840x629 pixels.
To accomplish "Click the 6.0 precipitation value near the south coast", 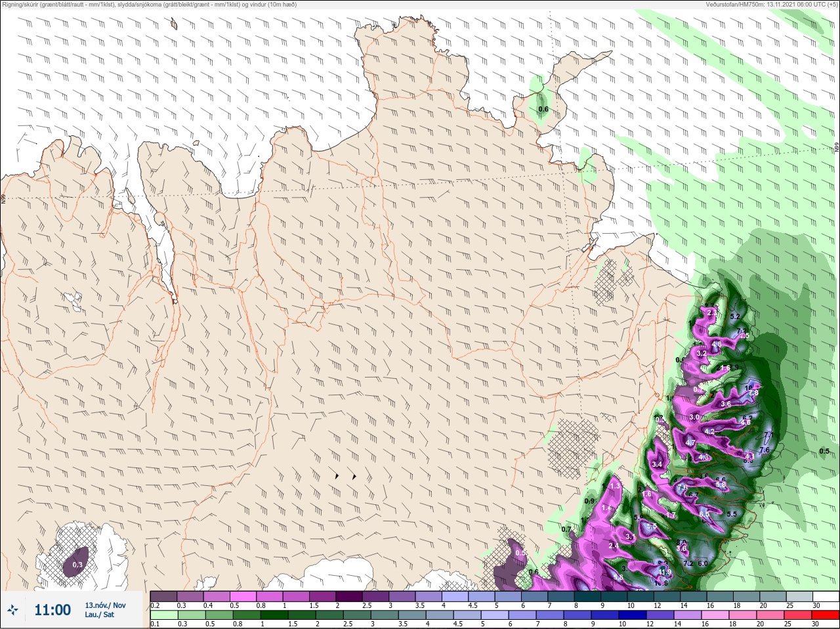I will [702, 563].
